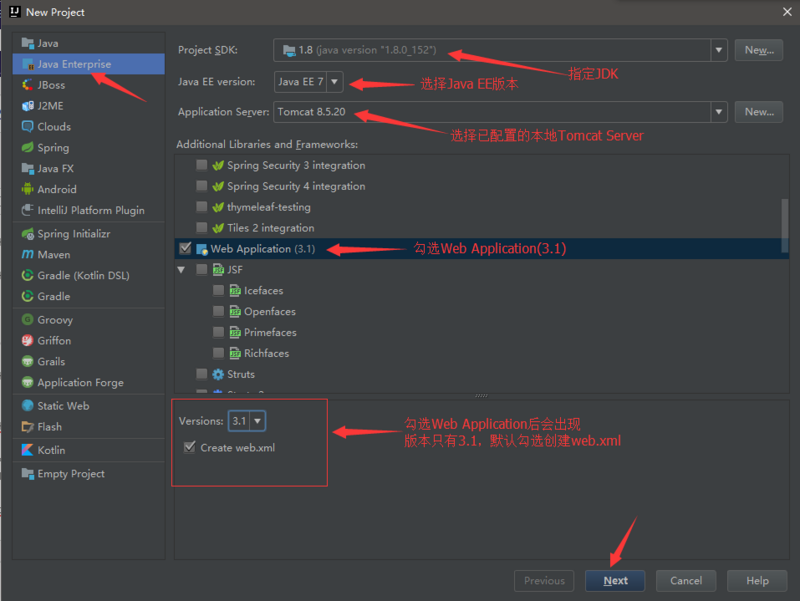Select Android project type

click(89, 189)
